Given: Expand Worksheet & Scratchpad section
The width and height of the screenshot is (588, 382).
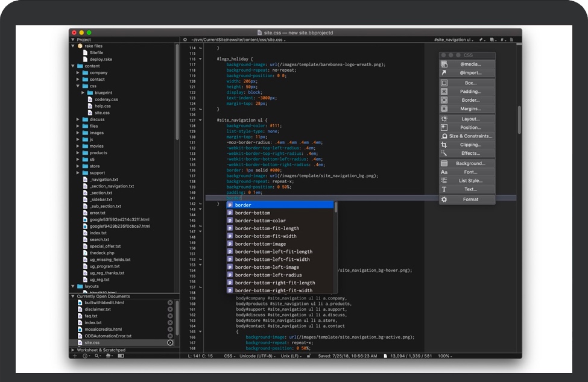Looking at the screenshot, I should coord(73,349).
